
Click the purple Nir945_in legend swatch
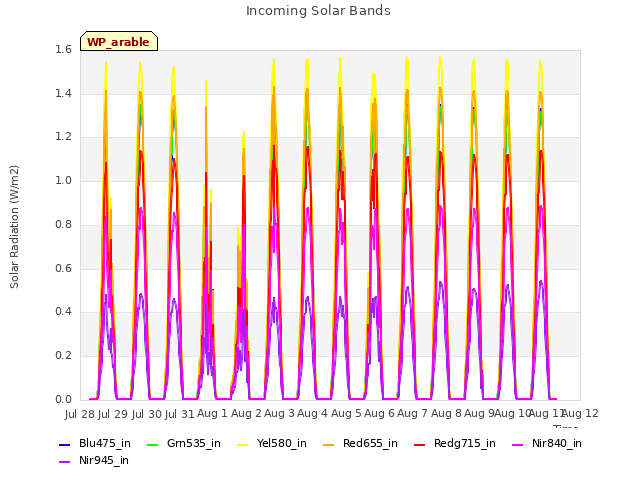pos(65,462)
